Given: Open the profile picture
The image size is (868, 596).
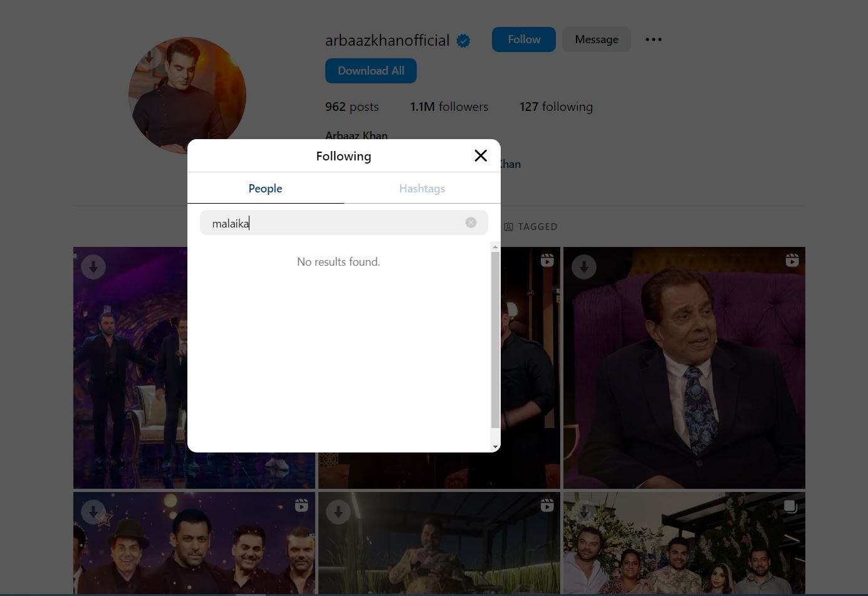Looking at the screenshot, I should click(187, 95).
